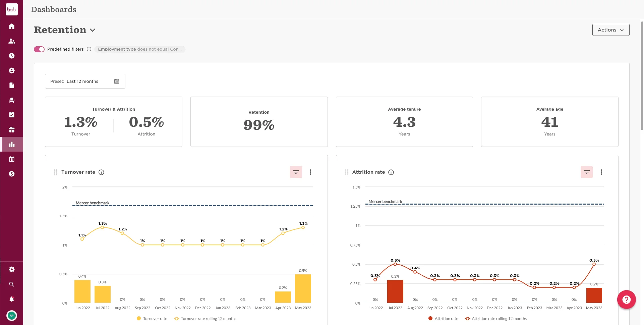Screen dimensions: 644x325
Task: Toggle the Predefined filters switch
Action: click(39, 49)
